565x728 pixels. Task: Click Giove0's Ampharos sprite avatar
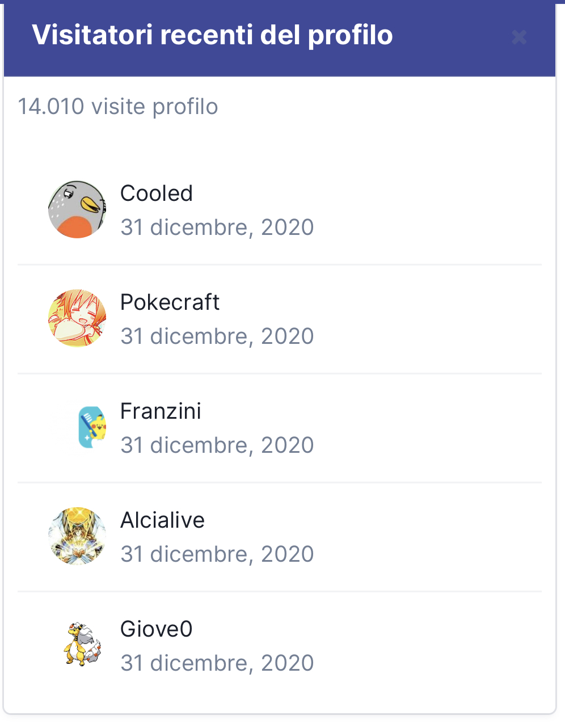tap(82, 645)
